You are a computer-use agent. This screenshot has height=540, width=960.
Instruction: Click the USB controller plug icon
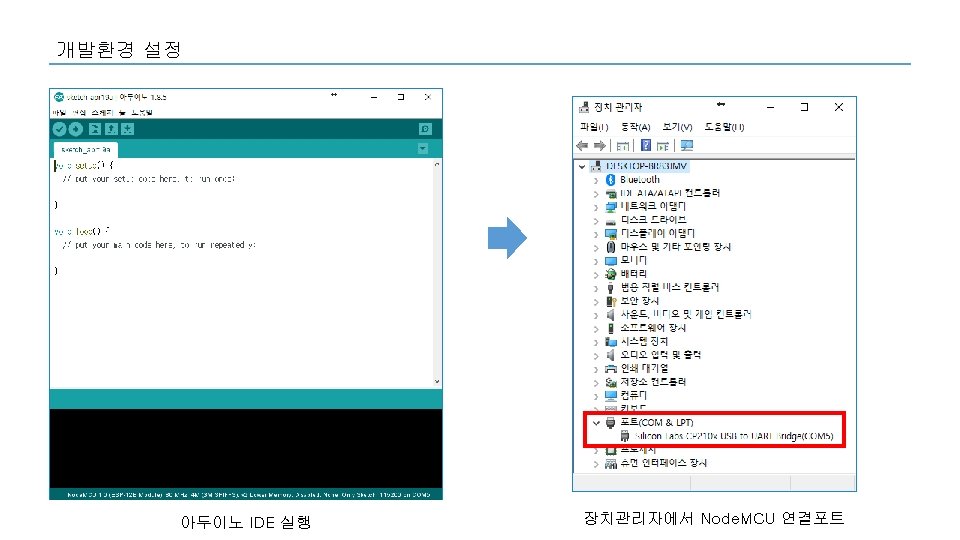pyautogui.click(x=610, y=288)
